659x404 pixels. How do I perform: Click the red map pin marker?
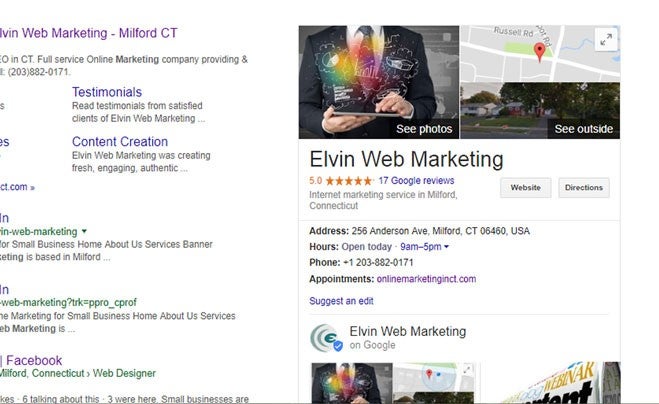click(x=539, y=52)
